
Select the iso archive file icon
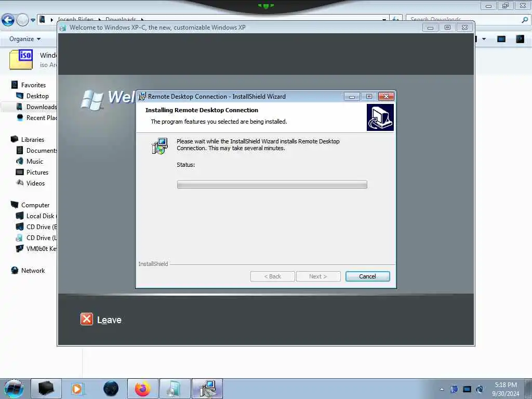21,59
